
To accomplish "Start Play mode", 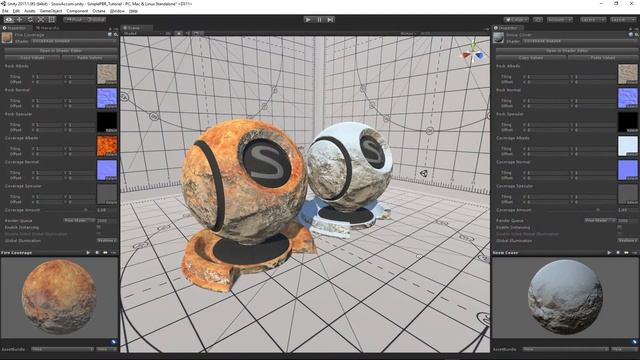I will coord(308,20).
